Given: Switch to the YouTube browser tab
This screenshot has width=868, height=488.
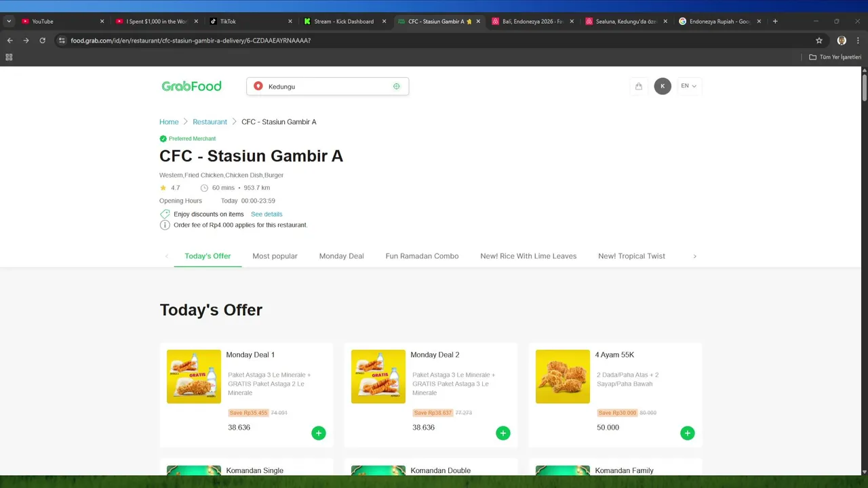Looking at the screenshot, I should point(61,21).
